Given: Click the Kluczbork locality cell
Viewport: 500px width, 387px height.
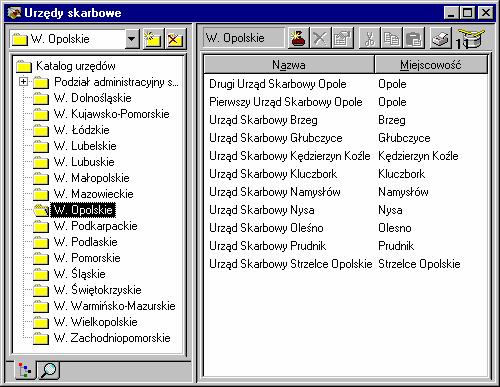Looking at the screenshot, I should point(402,174).
